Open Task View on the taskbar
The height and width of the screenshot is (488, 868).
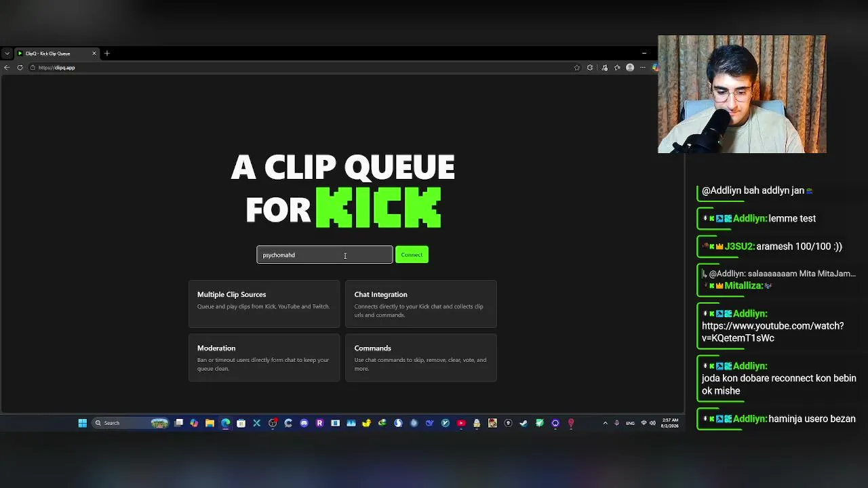click(x=178, y=423)
